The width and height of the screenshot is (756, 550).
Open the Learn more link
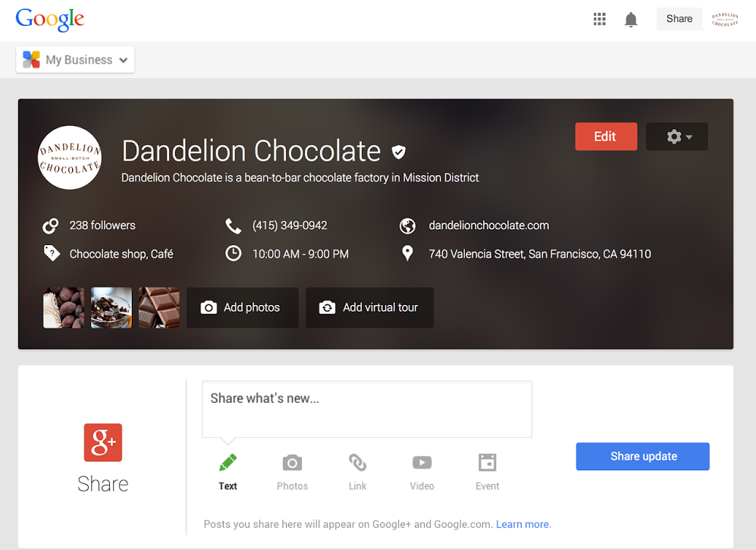click(522, 524)
